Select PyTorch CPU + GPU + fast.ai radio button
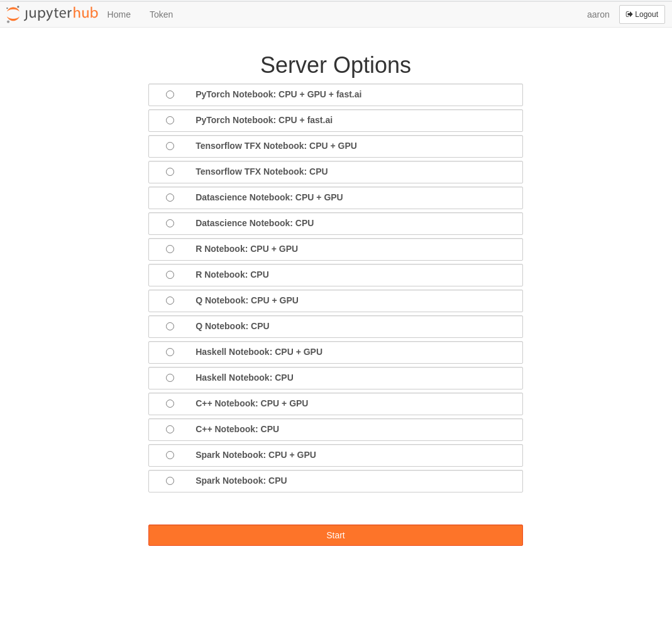 (x=170, y=95)
